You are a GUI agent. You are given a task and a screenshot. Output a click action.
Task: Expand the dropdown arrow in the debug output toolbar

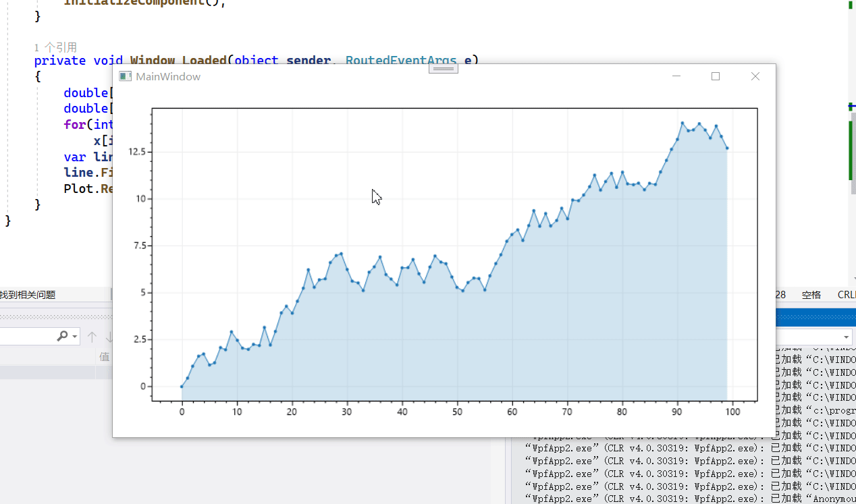[847, 337]
